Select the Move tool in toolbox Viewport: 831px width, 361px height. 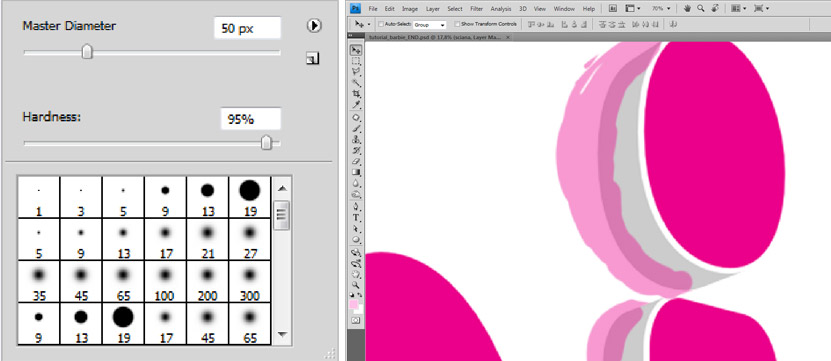point(356,50)
